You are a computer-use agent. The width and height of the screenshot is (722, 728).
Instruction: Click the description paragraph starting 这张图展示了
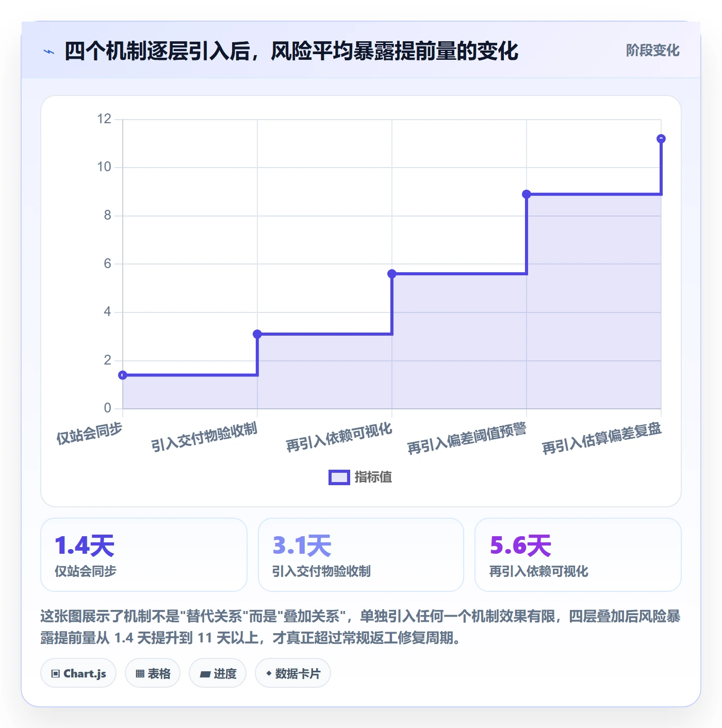pyautogui.click(x=360, y=627)
